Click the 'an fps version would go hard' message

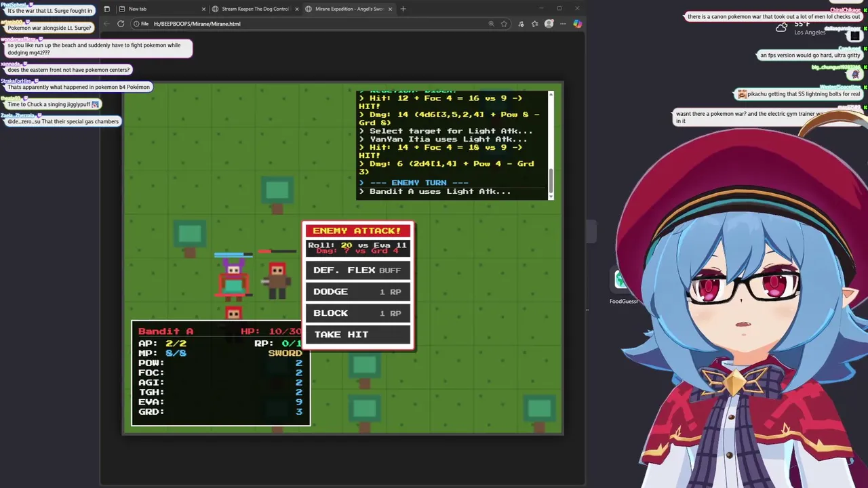coord(810,56)
